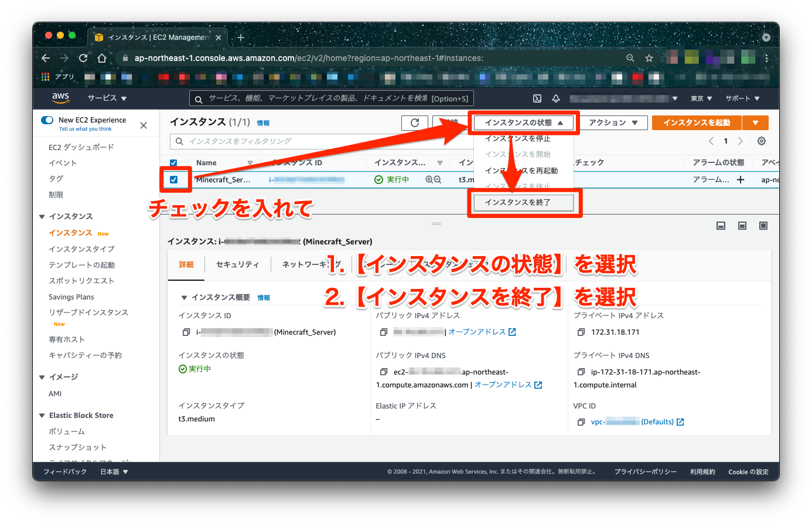
Task: Click the browser address bar URL
Action: (309, 58)
